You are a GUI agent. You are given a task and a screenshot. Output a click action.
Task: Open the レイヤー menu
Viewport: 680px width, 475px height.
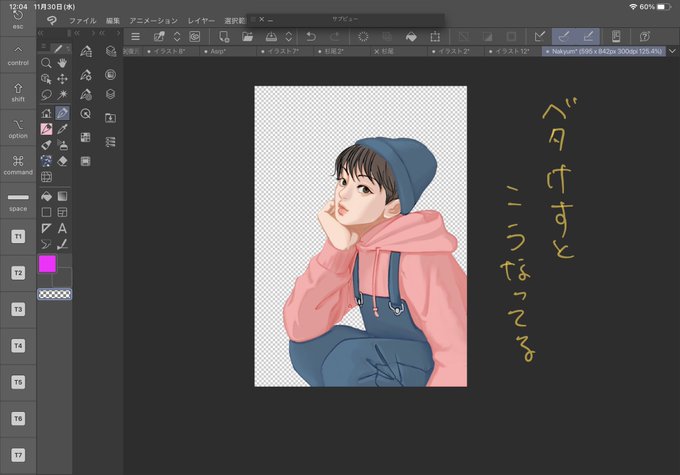point(201,20)
